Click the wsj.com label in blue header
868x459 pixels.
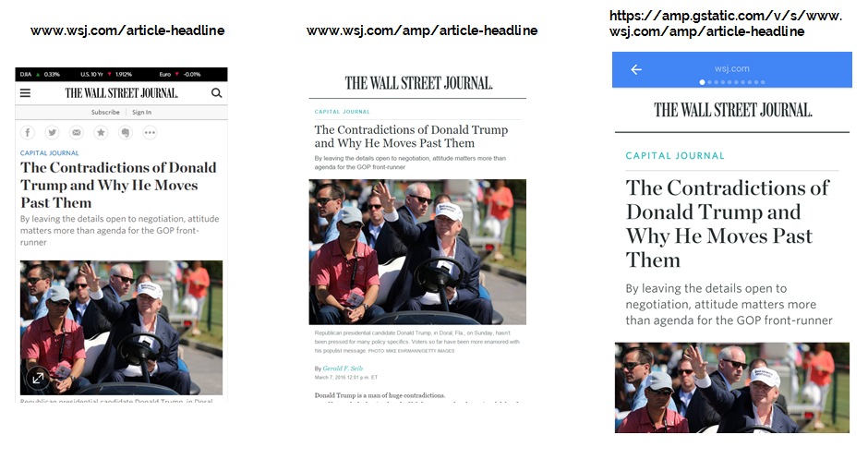(x=732, y=68)
